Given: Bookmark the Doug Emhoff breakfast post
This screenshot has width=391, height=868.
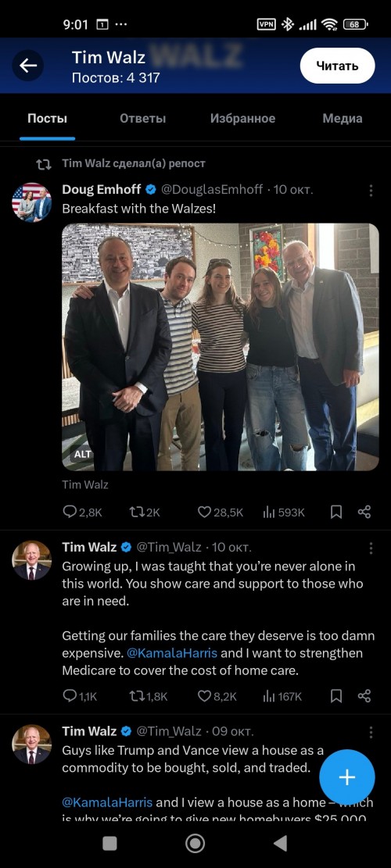Looking at the screenshot, I should coord(335,512).
